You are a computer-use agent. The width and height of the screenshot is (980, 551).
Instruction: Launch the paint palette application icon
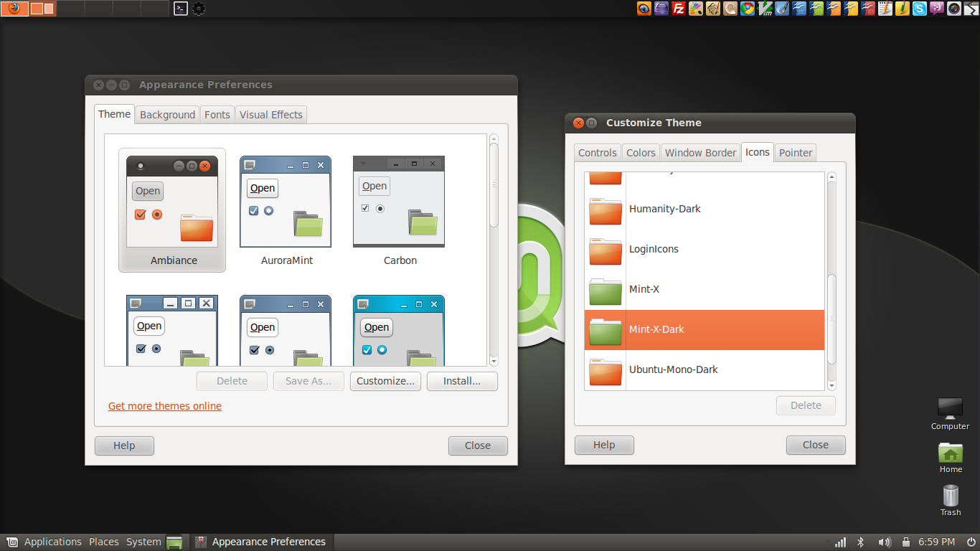click(x=696, y=9)
